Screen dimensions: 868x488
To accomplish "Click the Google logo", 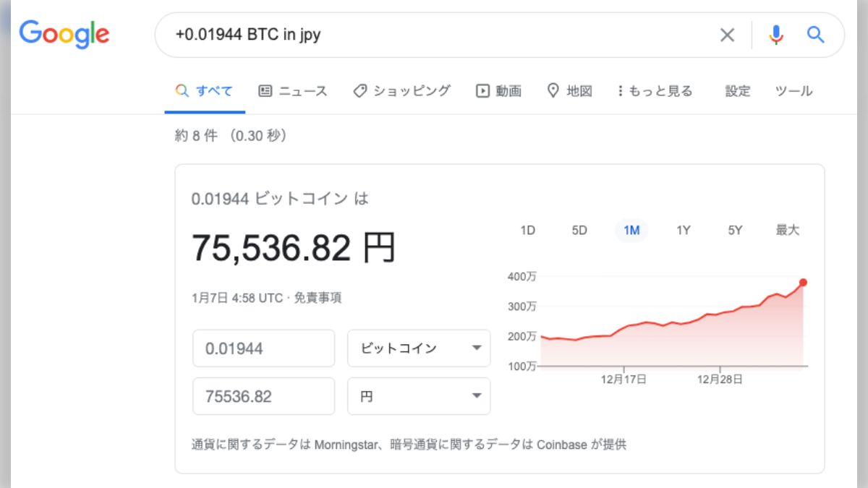I will [64, 34].
